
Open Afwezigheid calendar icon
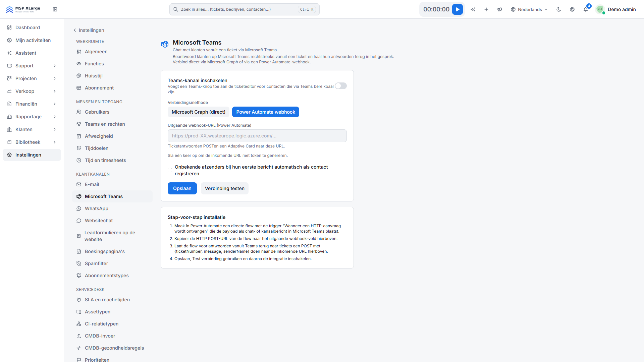[x=79, y=136]
